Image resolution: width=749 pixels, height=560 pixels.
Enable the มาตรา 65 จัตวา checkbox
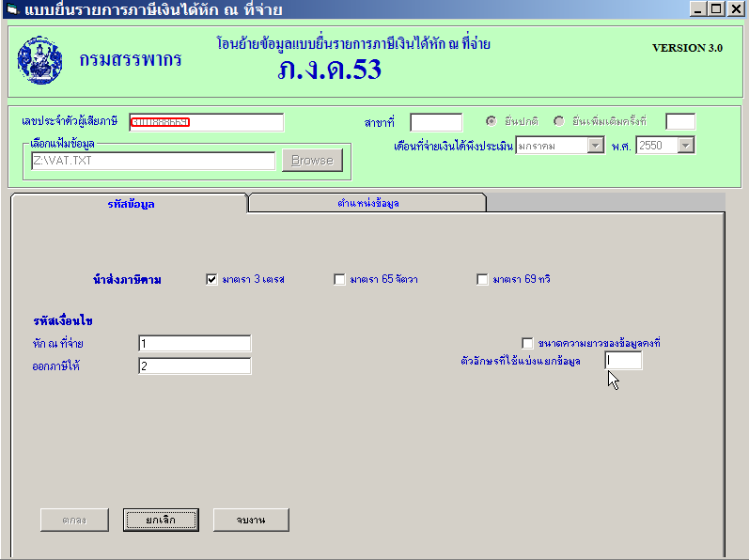pos(339,279)
